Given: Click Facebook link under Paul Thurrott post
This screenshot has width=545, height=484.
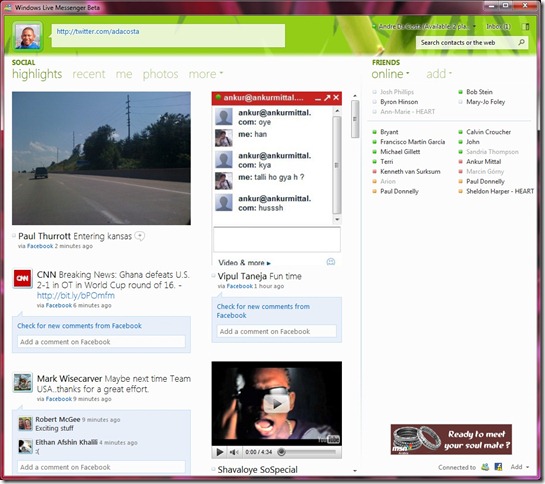Looking at the screenshot, I should pos(40,246).
